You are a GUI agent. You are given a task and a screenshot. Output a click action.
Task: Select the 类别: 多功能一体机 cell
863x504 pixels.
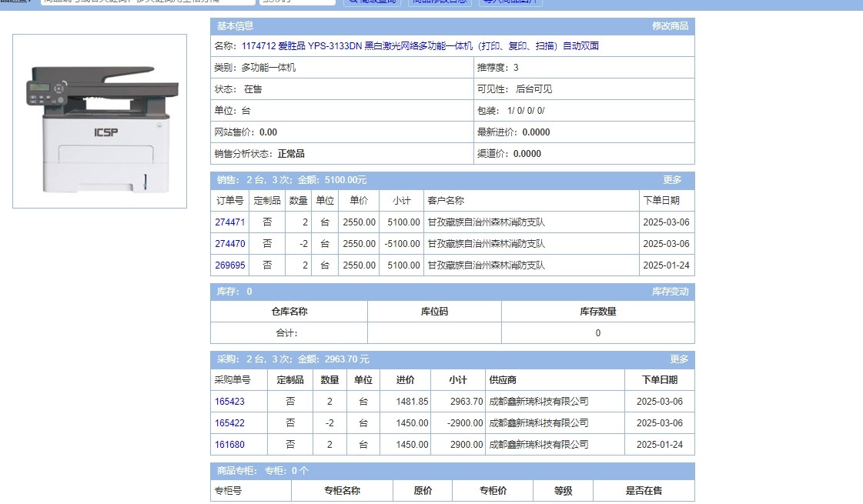click(342, 68)
